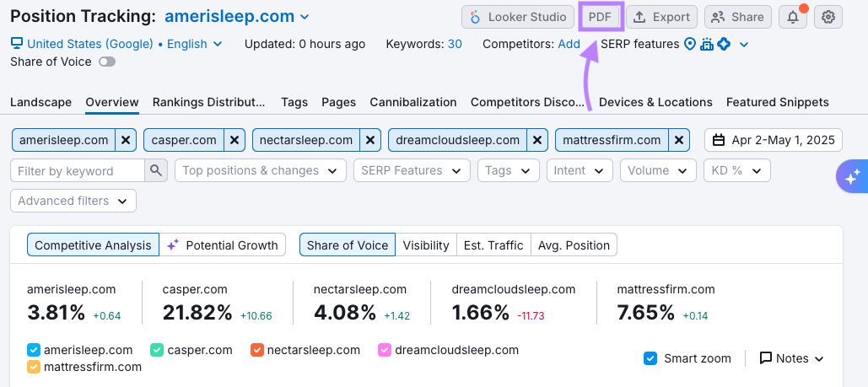Click the PDF export button
The image size is (868, 387).
[x=600, y=17]
